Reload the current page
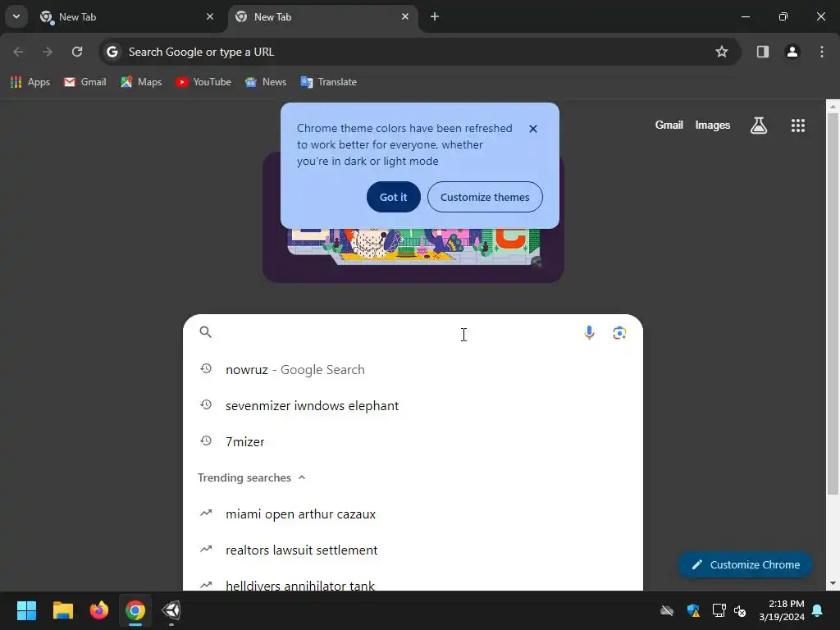Image resolution: width=840 pixels, height=630 pixels. pos(77,52)
